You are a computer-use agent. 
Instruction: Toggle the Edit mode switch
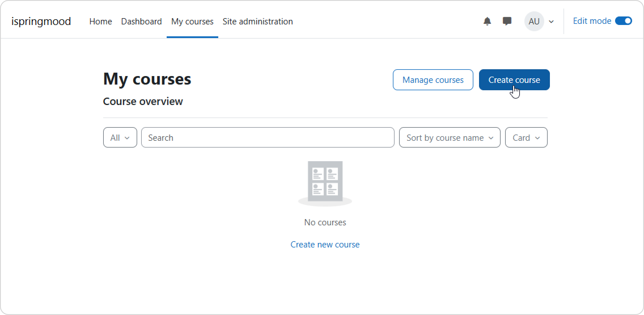[x=623, y=21]
